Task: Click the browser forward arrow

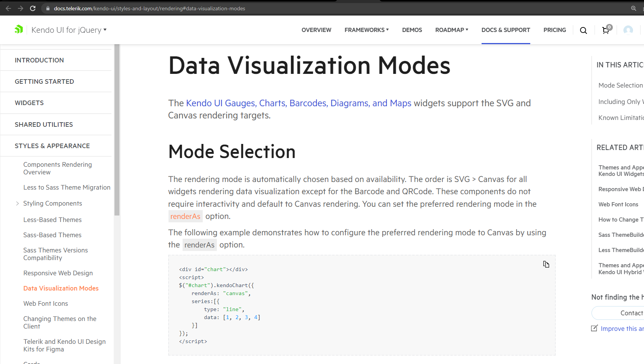Action: pos(21,8)
